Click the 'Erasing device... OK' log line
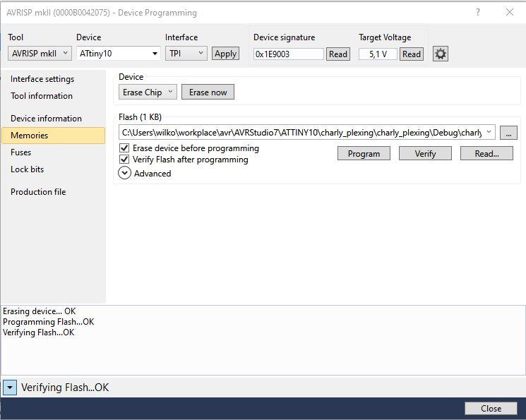526x420 pixels. (40, 311)
